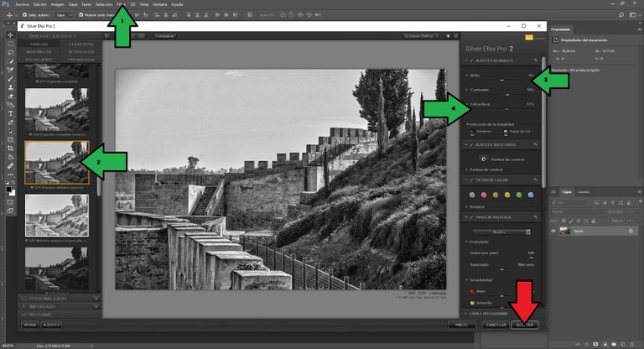Reset Ajustes Globales with its undo arrow
The height and width of the screenshot is (349, 644).
coord(535,60)
